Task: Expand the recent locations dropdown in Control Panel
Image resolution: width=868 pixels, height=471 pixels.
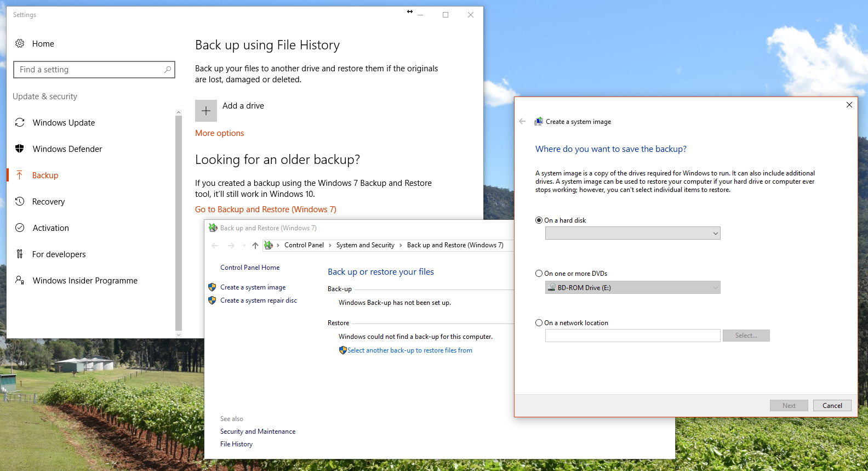Action: 244,245
